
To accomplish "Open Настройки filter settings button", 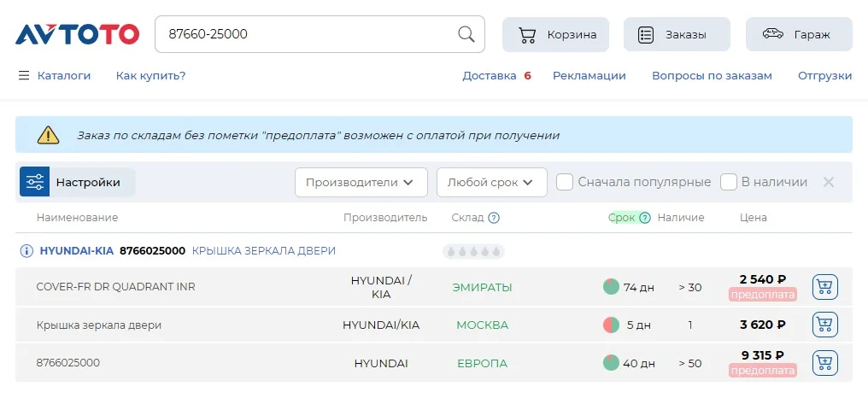I will [x=78, y=182].
